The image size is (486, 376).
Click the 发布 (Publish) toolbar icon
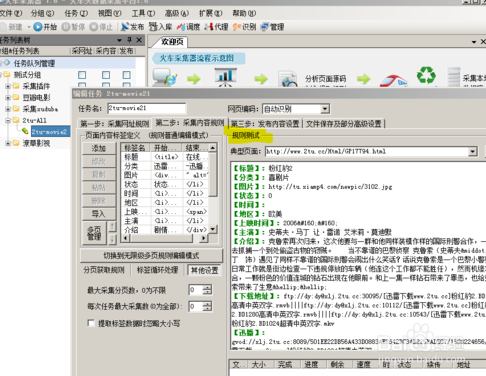coord(124,27)
